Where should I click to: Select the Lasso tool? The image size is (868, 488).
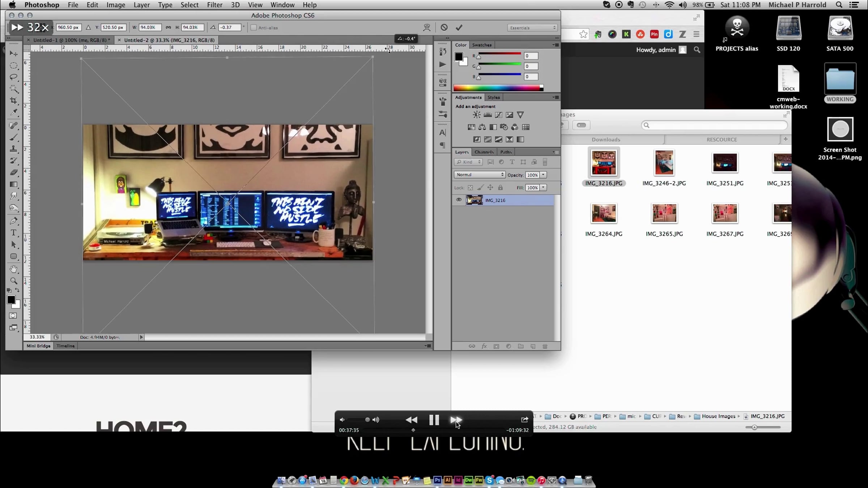click(x=14, y=77)
